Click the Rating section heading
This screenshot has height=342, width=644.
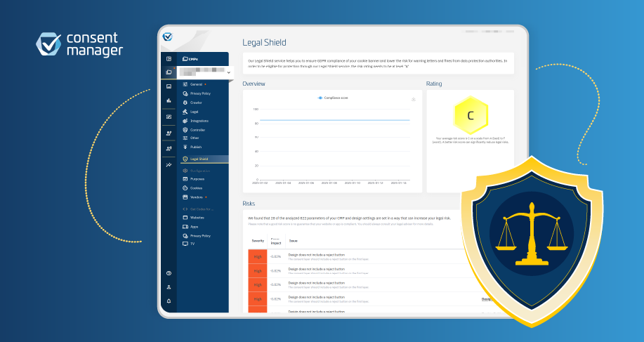[x=434, y=84]
